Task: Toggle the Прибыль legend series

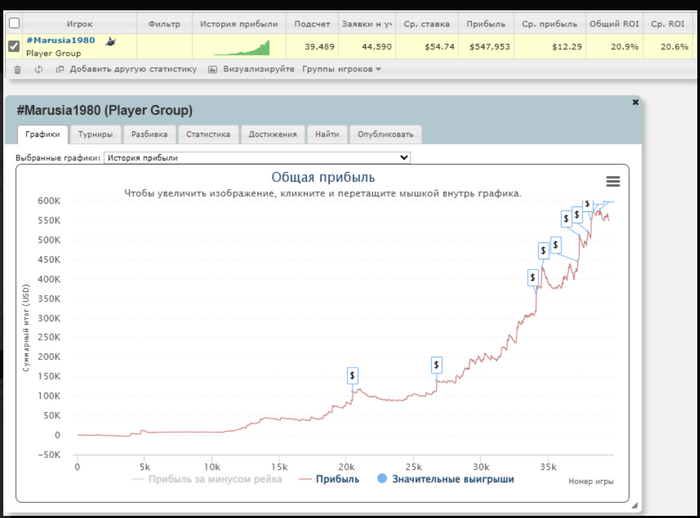Action: coord(329,479)
